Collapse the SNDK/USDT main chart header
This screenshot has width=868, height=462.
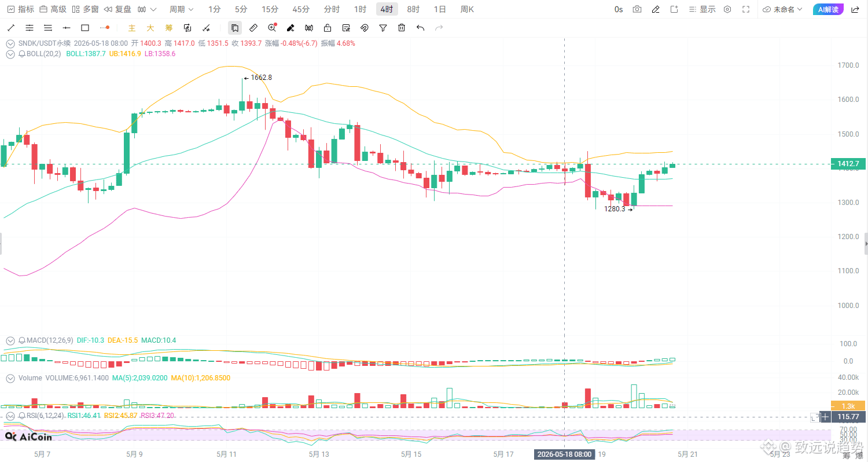pyautogui.click(x=10, y=43)
